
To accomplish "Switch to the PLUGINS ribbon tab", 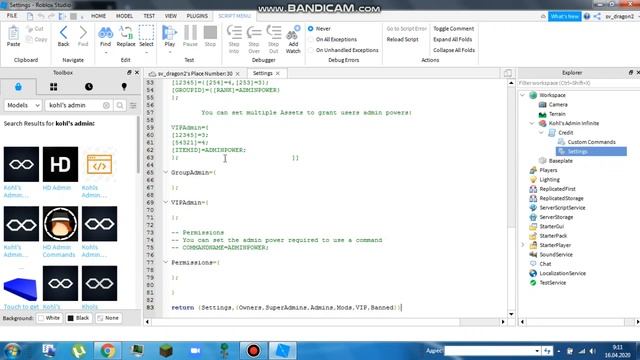I will [197, 16].
